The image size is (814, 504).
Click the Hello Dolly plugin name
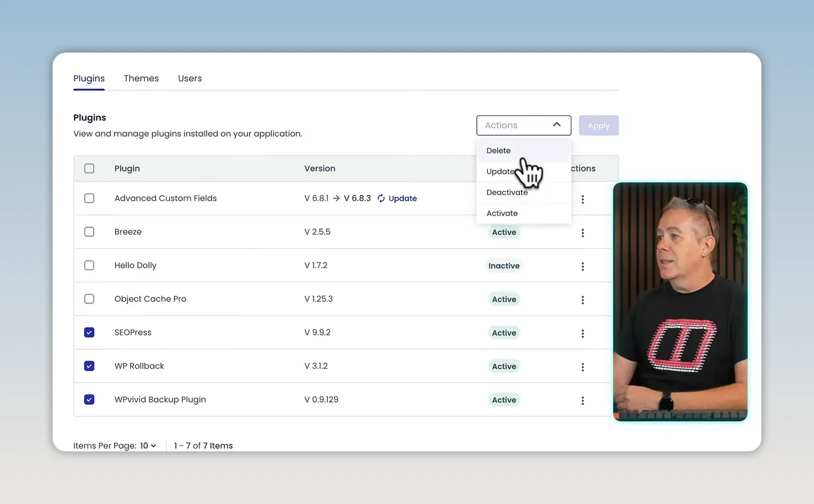tap(135, 265)
